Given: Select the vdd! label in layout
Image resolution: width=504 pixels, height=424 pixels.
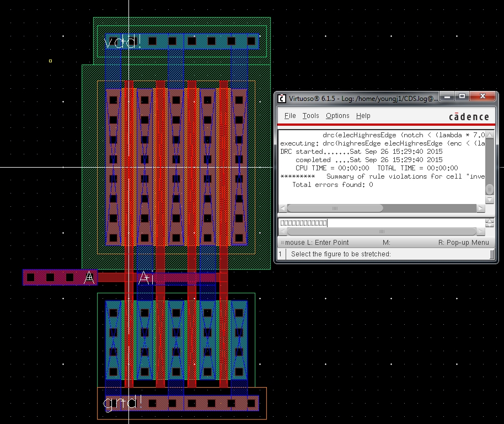Looking at the screenshot, I should coord(123,42).
